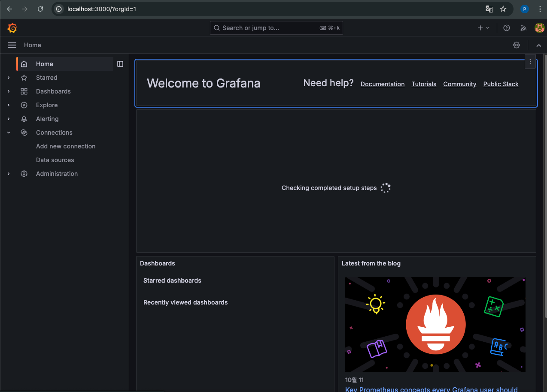
Task: Open Data sources menu item
Action: point(55,160)
